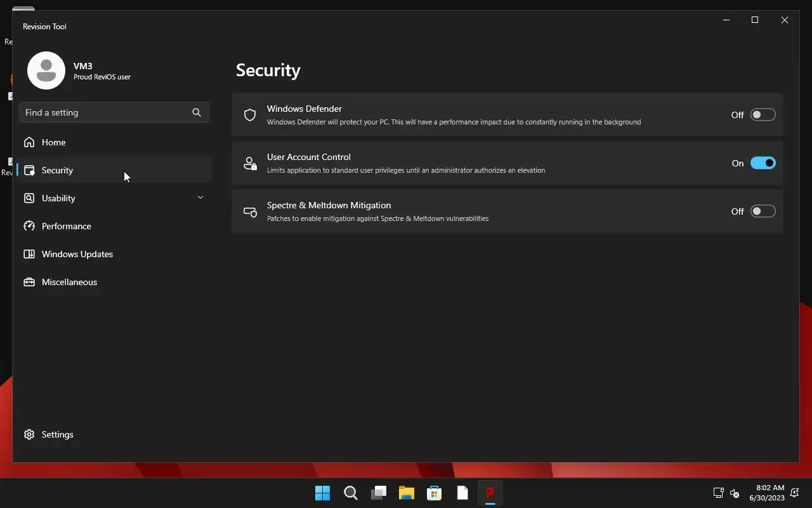Open the notification bell in system tray
812x508 pixels.
point(795,493)
